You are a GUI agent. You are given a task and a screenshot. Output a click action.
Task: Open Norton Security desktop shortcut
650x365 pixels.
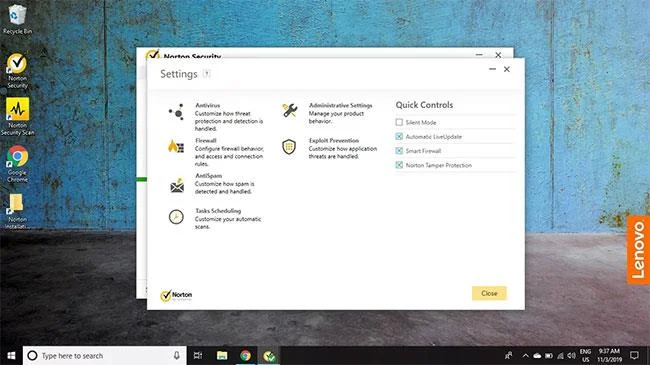coord(17,71)
